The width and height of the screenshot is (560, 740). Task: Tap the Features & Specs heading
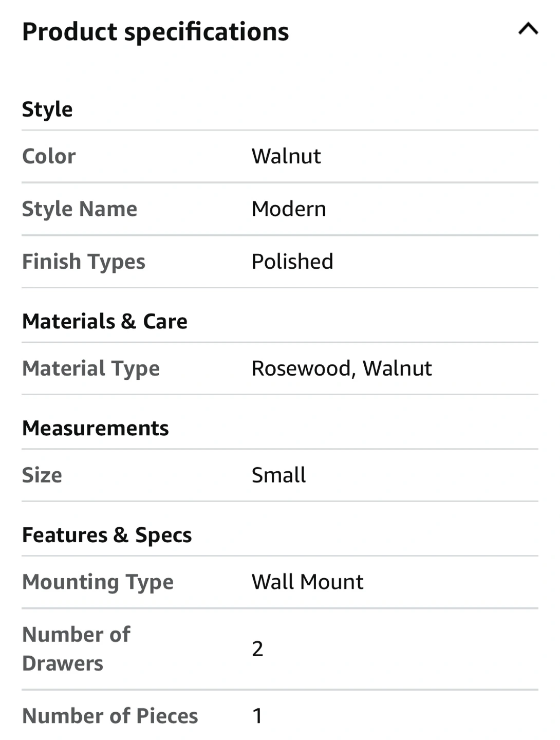point(107,535)
